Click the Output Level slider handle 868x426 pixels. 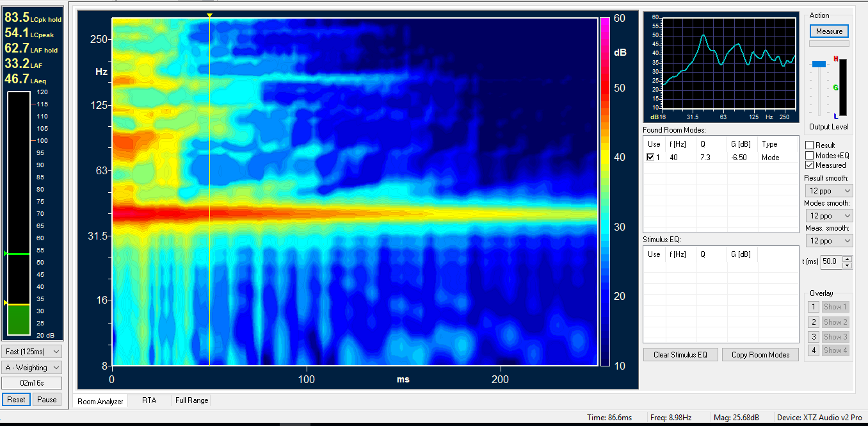pyautogui.click(x=819, y=63)
